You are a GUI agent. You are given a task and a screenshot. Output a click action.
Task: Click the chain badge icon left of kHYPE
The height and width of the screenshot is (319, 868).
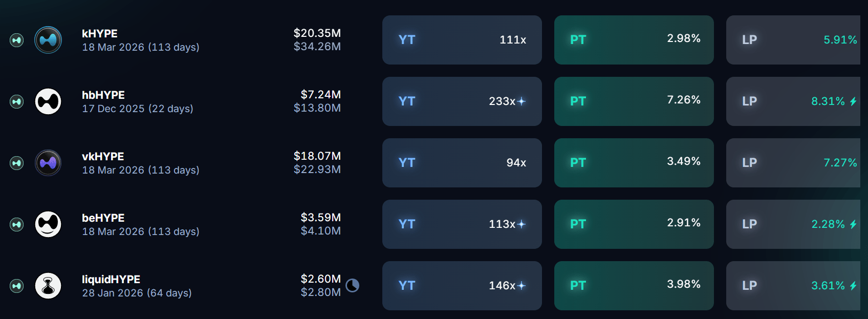(17, 40)
